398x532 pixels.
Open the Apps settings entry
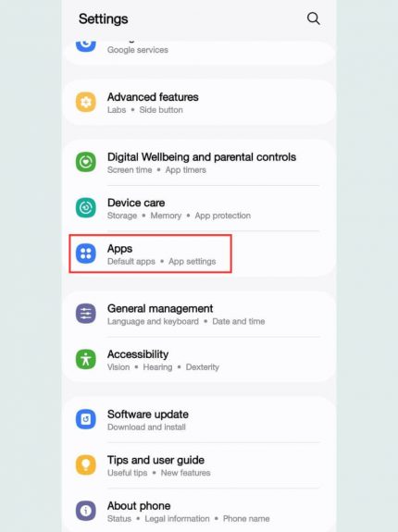(199, 254)
